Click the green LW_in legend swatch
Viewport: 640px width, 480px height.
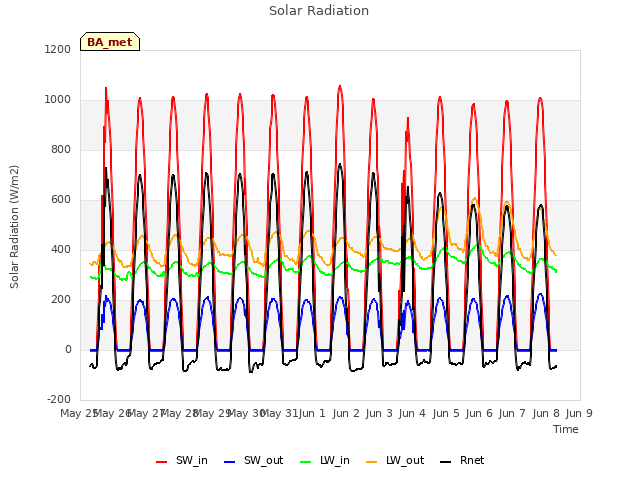click(x=306, y=462)
